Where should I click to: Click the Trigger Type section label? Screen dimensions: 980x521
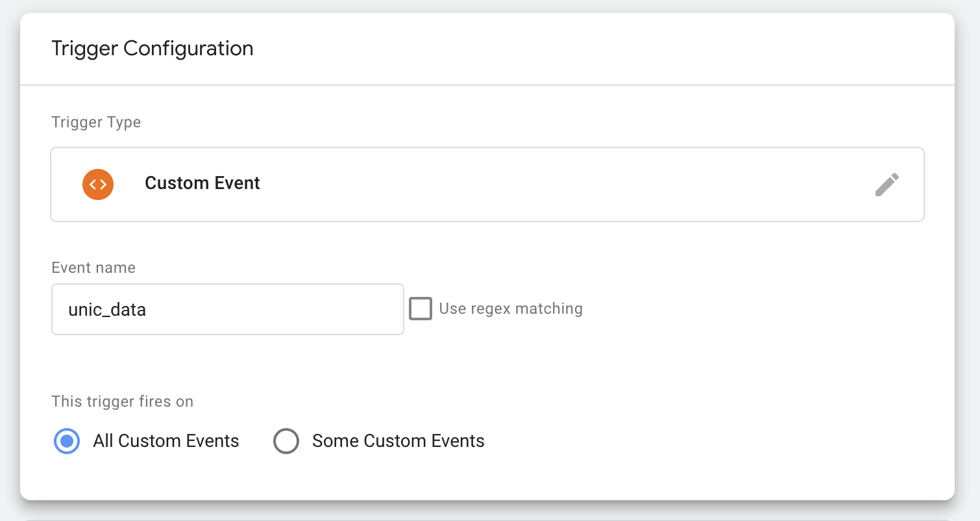click(x=96, y=122)
